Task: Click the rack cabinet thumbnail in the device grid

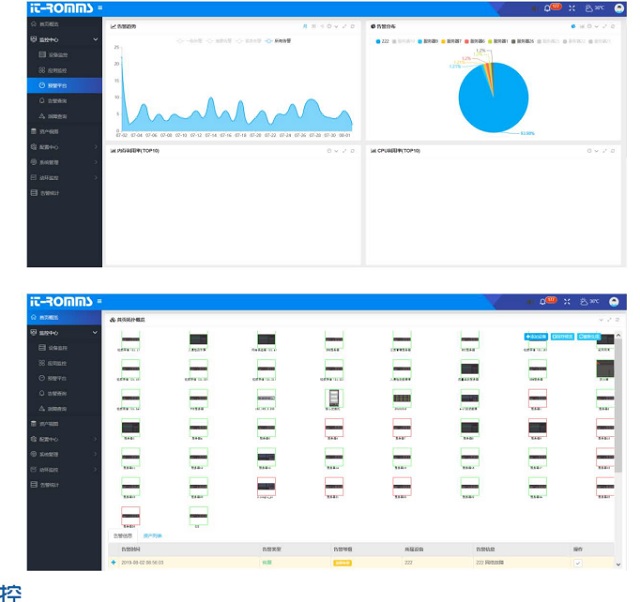Action: [x=334, y=397]
